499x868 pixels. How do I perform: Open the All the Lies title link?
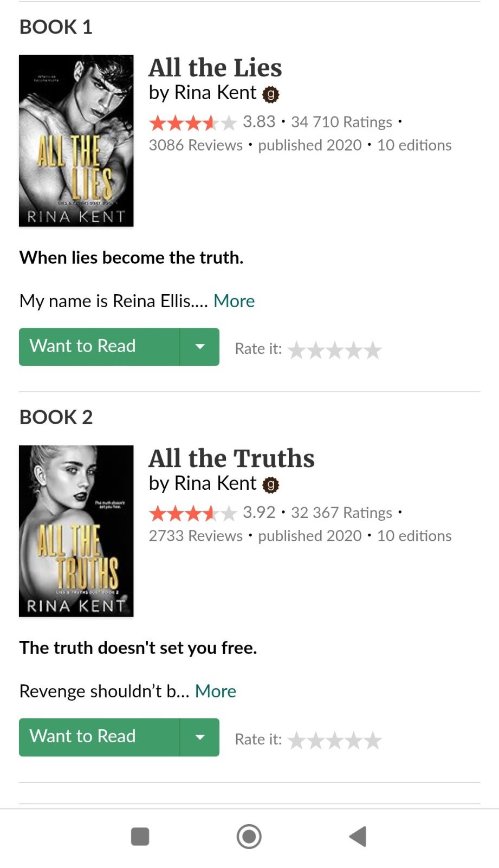(216, 68)
